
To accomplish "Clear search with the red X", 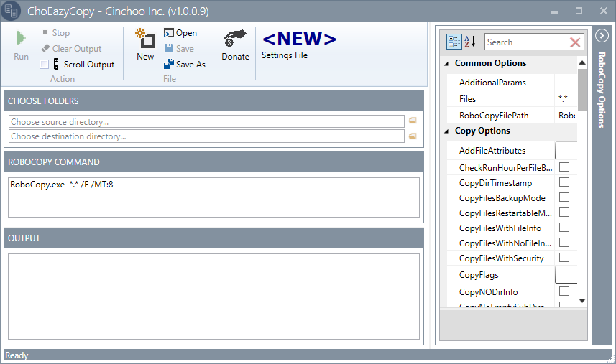I will click(x=575, y=42).
